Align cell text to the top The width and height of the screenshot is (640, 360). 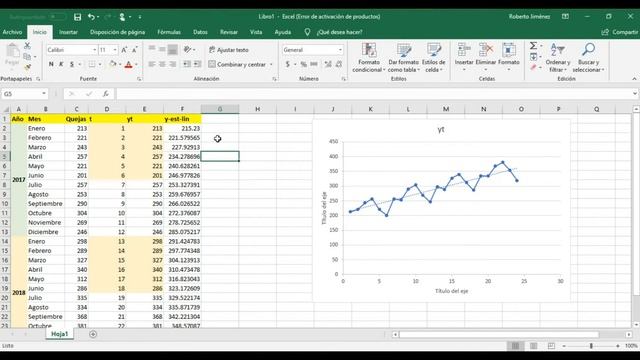(152, 49)
